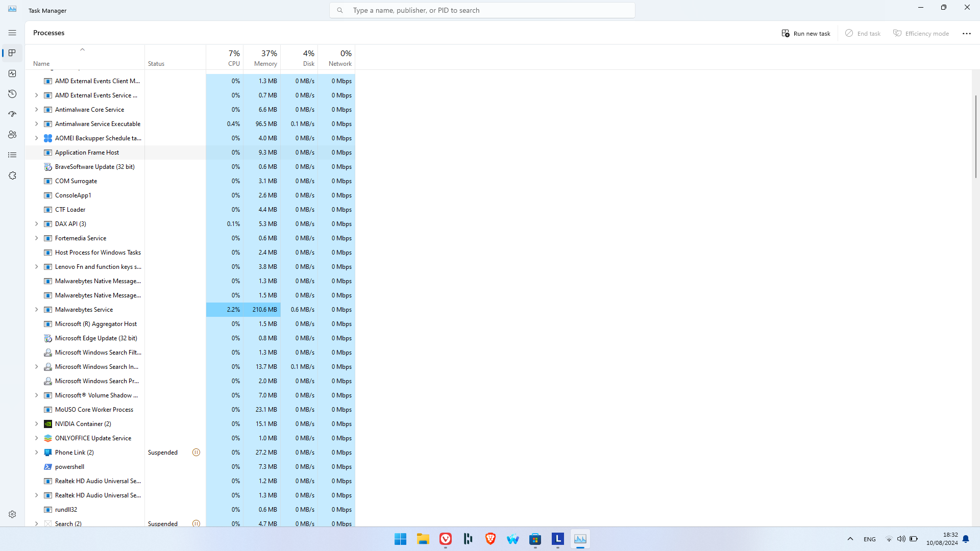The width and height of the screenshot is (980, 551).
Task: Toggle the hamburger navigation menu
Action: point(12,33)
